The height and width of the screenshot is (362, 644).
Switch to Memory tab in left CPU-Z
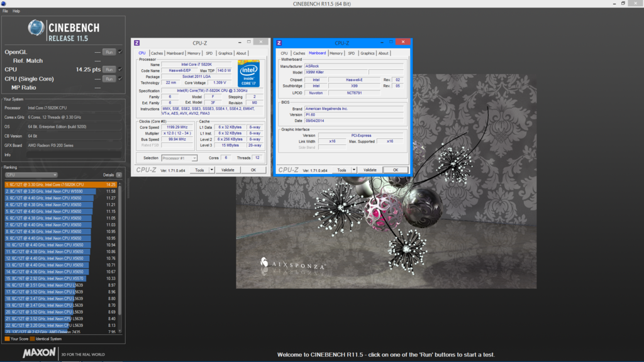coord(194,53)
